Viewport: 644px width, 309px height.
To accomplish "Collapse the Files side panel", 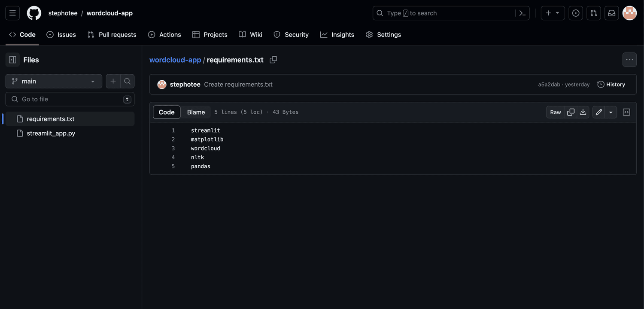I will click(12, 59).
